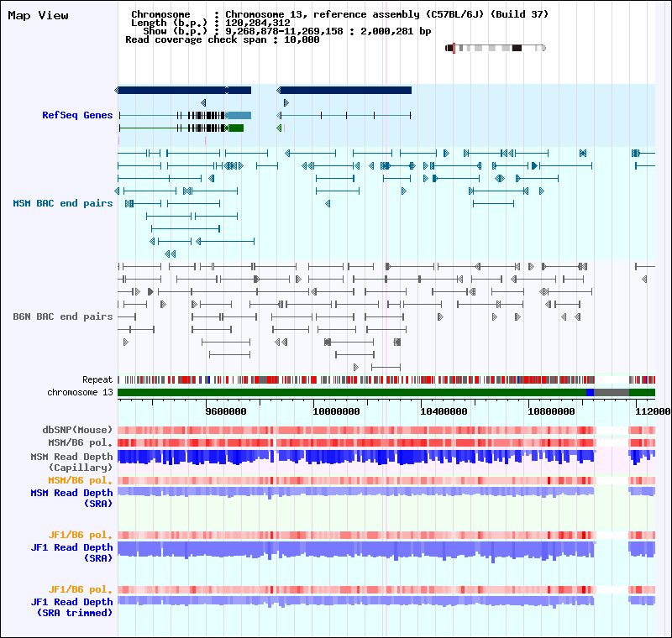
Task: Click read coverage span value 10,000
Action: (302, 39)
